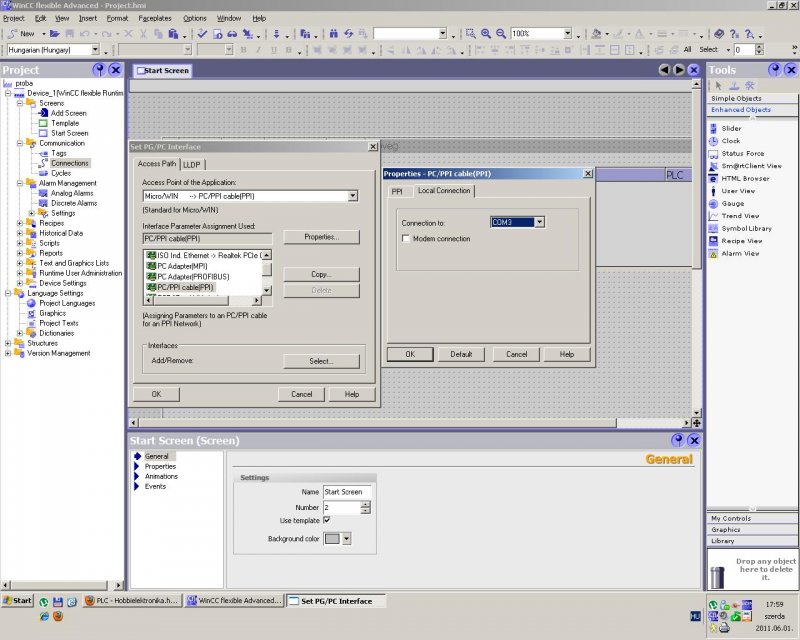Image resolution: width=800 pixels, height=640 pixels.
Task: Open Analog Alarms in project tree
Action: [x=72, y=193]
